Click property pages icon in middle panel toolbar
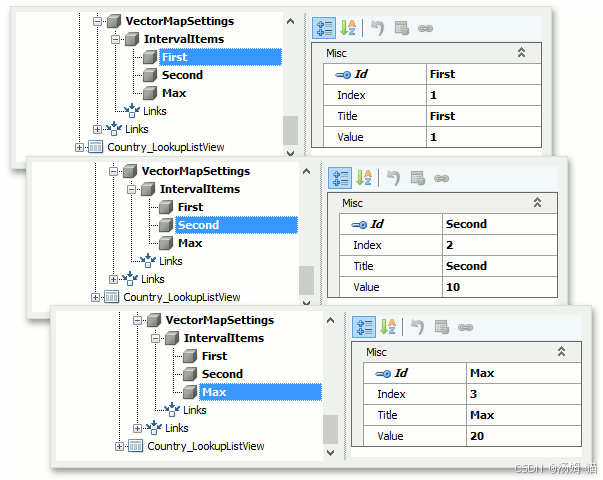 [x=418, y=178]
